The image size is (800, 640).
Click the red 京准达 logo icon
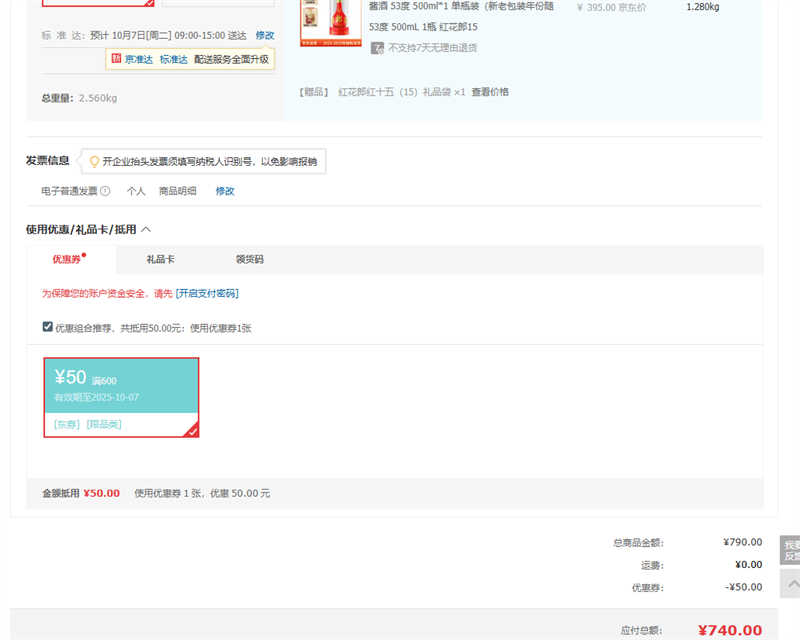tap(116, 59)
